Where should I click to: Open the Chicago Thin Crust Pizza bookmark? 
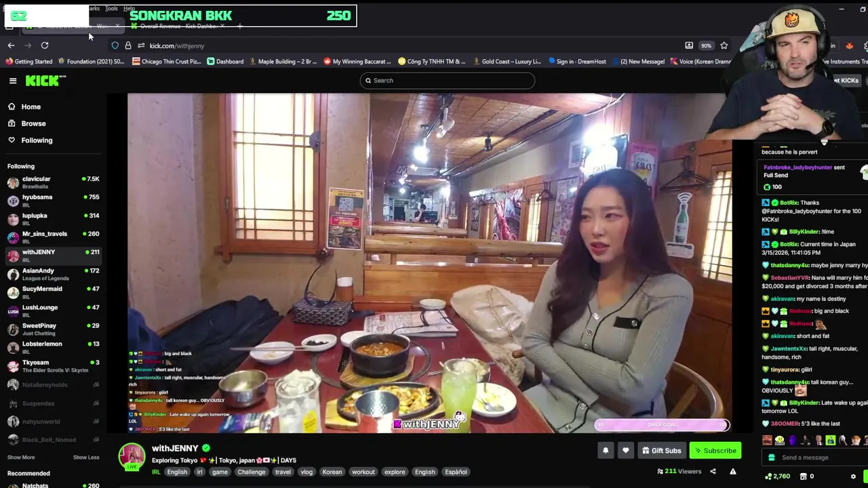click(x=167, y=62)
